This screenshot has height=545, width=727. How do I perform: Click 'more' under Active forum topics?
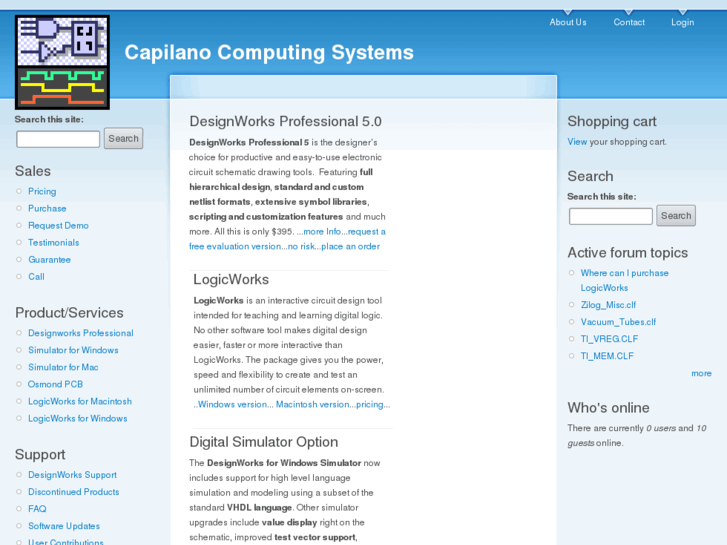(x=701, y=373)
